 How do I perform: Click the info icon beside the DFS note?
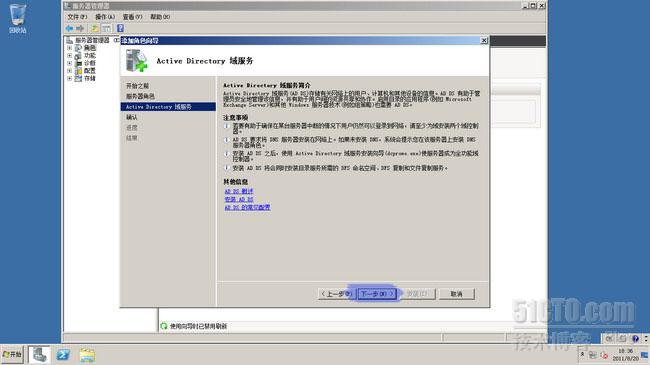click(x=227, y=168)
